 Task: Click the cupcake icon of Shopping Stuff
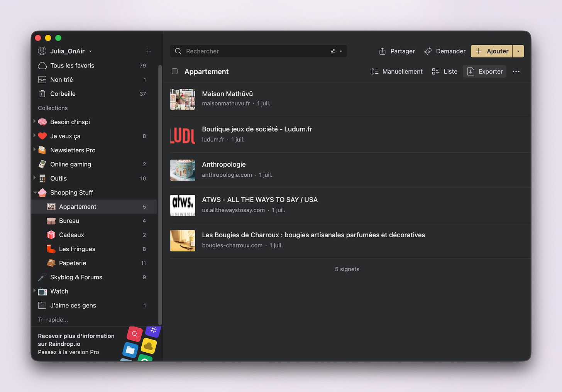coord(42,193)
